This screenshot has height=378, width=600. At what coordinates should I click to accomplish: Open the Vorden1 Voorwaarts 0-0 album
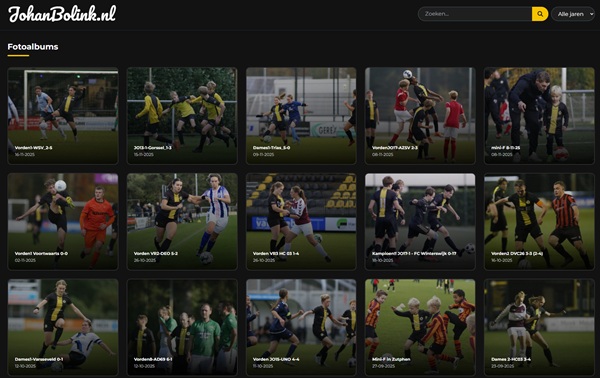pos(63,222)
